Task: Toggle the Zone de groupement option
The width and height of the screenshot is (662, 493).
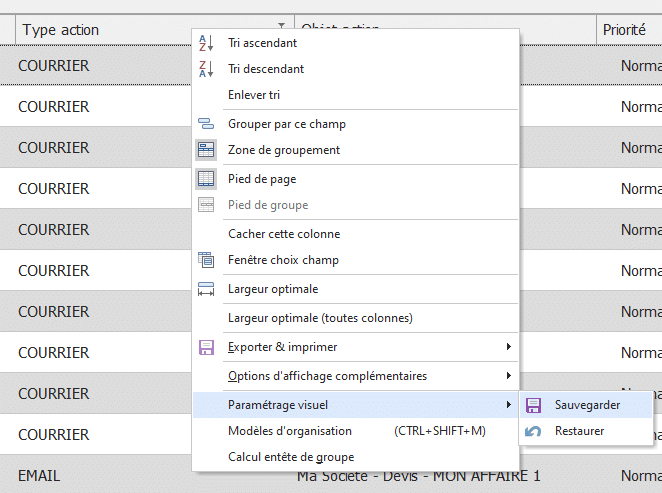Action: [x=283, y=150]
